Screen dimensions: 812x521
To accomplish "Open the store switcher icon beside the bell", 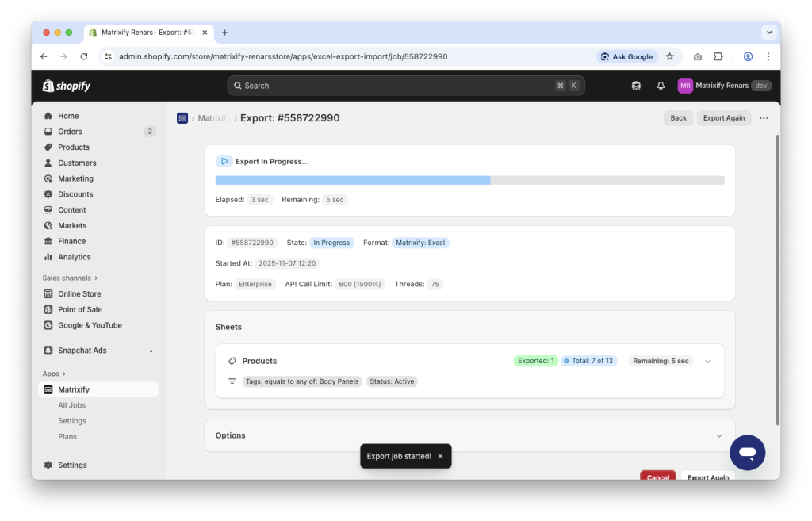I will [636, 85].
